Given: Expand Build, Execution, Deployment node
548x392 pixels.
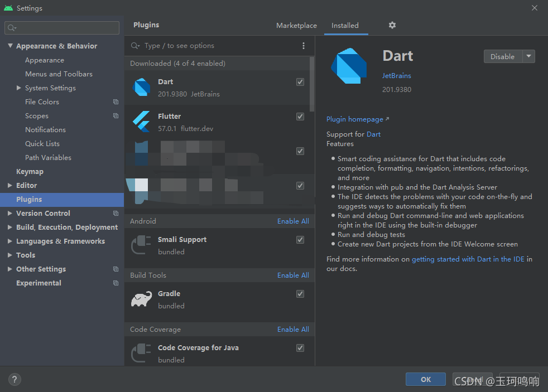Looking at the screenshot, I should pos(10,228).
